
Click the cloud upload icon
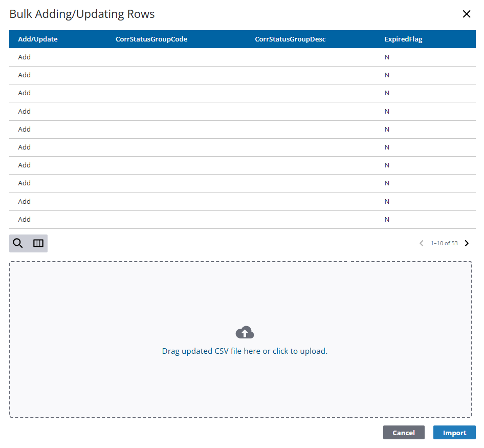(245, 333)
